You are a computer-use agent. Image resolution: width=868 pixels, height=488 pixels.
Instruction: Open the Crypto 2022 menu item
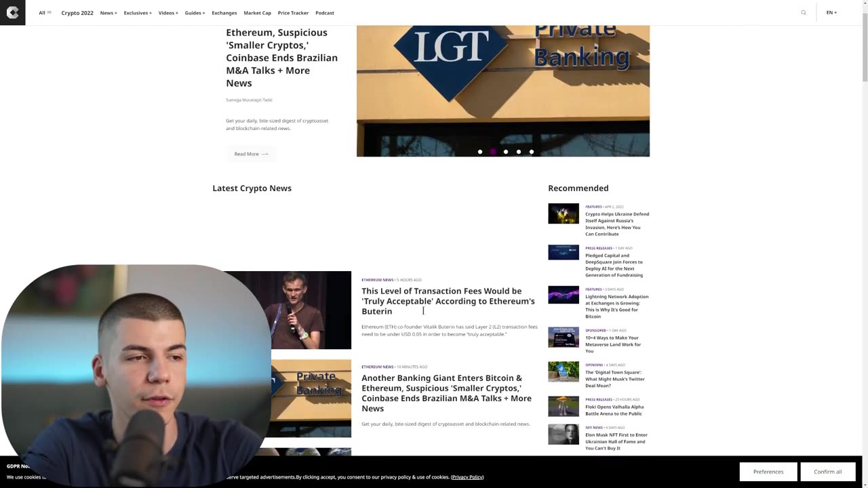click(x=77, y=12)
